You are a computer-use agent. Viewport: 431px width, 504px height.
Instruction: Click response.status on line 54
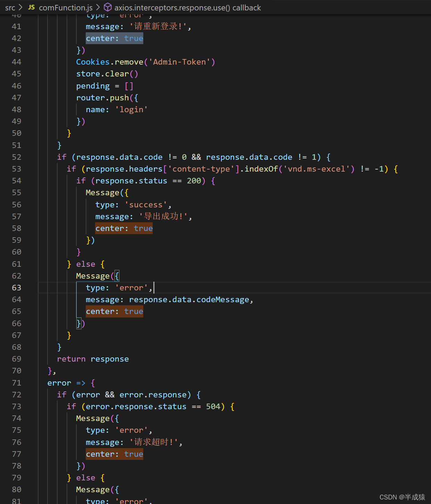(x=131, y=181)
